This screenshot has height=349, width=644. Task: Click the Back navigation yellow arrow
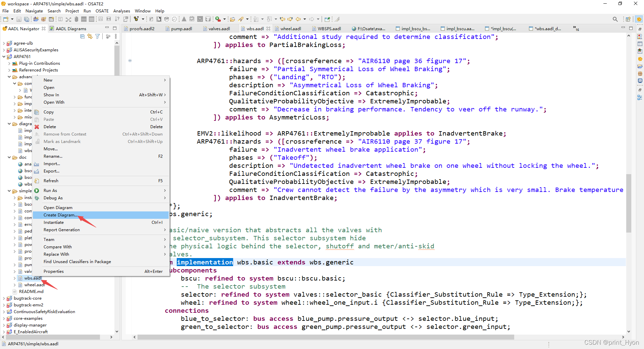tap(298, 19)
